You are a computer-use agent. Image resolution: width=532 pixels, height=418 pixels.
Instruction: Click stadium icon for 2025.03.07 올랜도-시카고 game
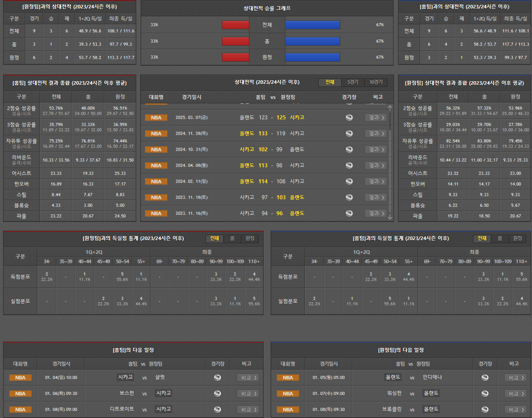[349, 118]
